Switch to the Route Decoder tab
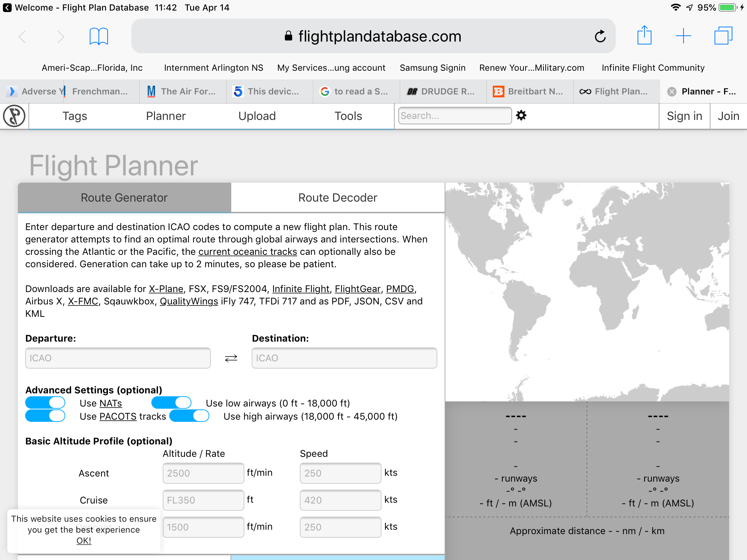The width and height of the screenshot is (747, 560). (337, 198)
